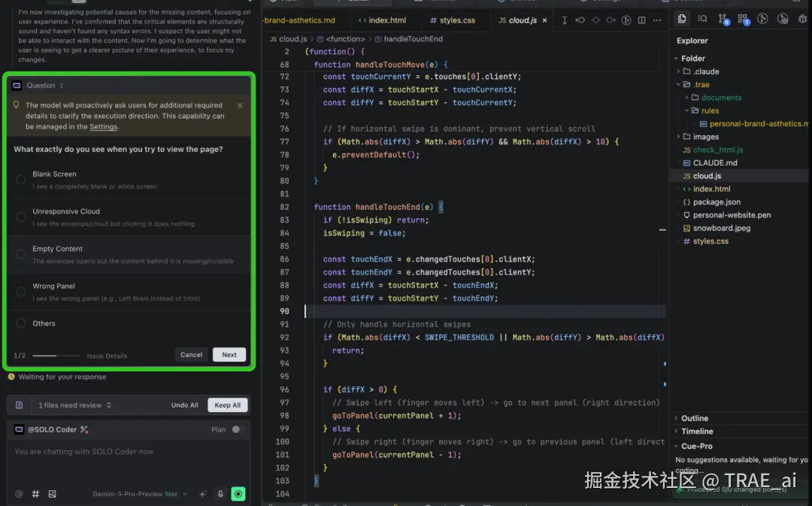Open the Settings link in tip
Screen dimensions: 812x506
pyautogui.click(x=103, y=126)
